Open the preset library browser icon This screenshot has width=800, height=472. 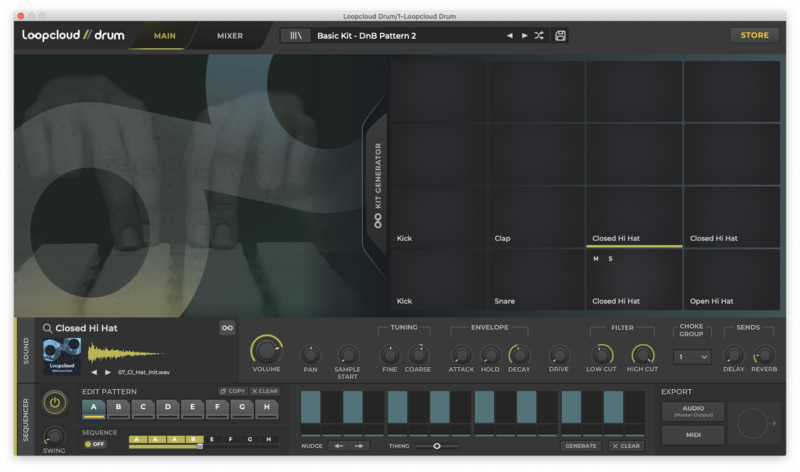294,35
